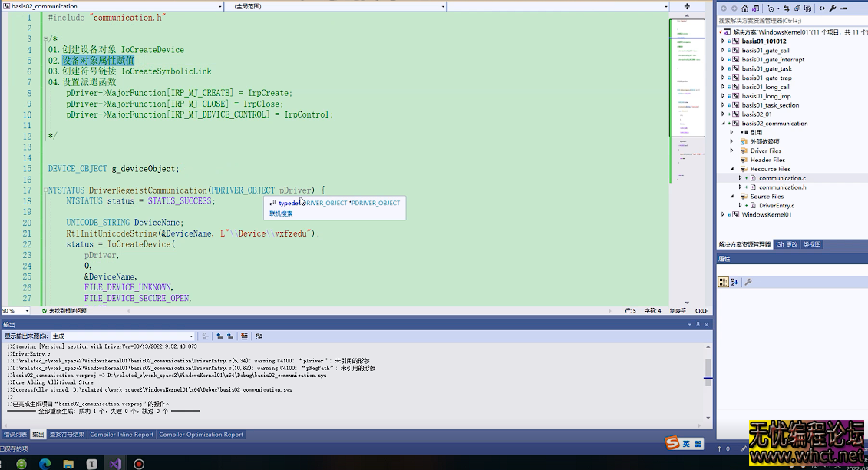
Task: Toggle Sogou input language indicator
Action: tap(687, 443)
